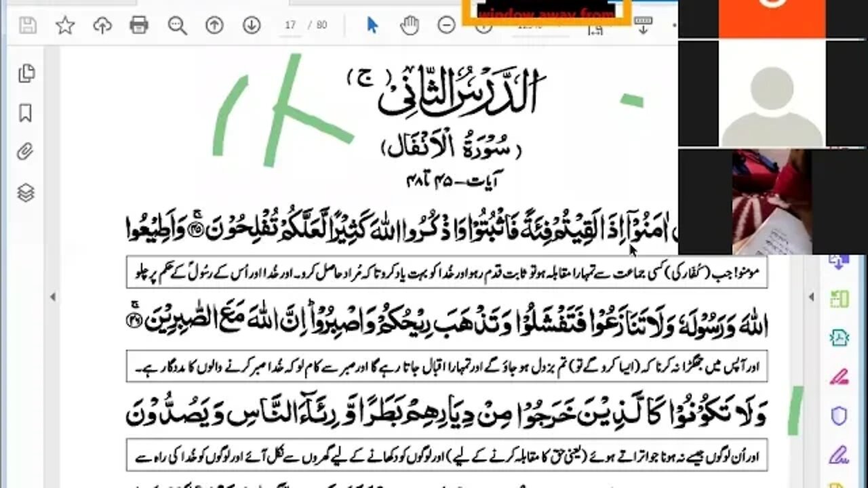Click the Save file icon
The image size is (868, 488).
[28, 26]
